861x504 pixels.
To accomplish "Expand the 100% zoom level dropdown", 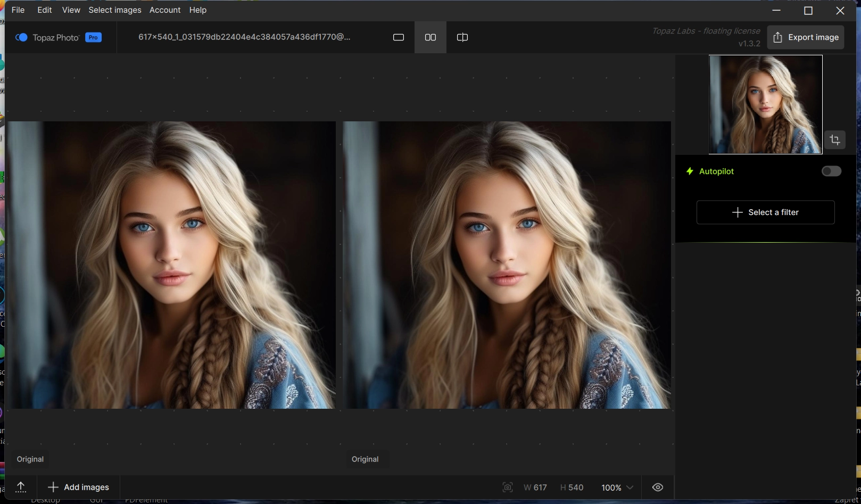I will click(x=617, y=488).
